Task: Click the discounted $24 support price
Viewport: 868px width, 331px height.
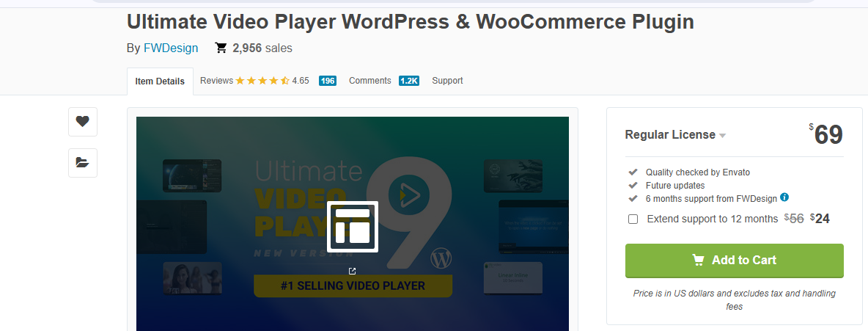Action: [x=820, y=219]
